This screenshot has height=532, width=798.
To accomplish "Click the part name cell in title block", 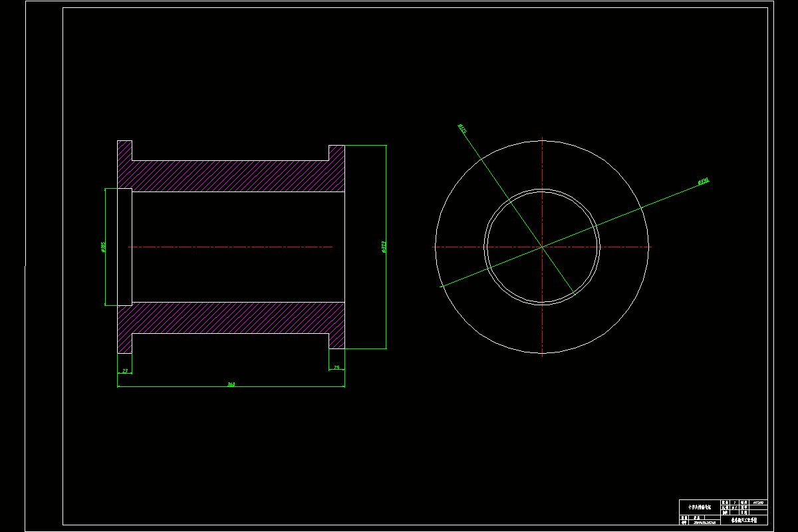I will [700, 507].
